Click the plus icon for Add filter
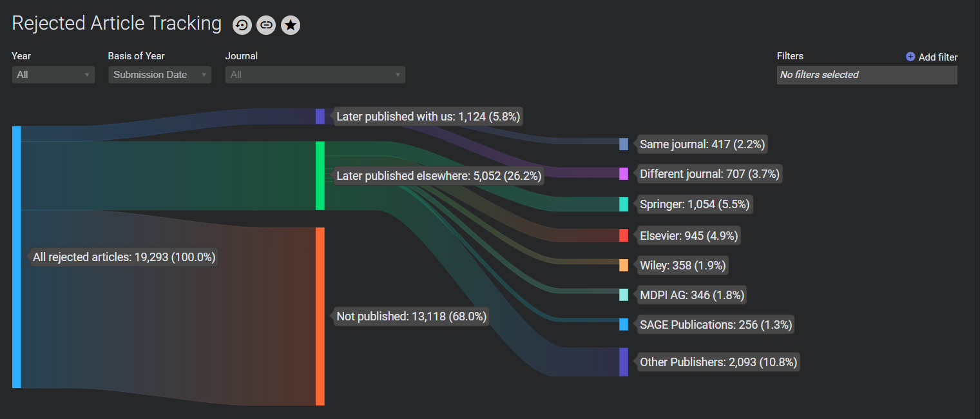 click(910, 57)
